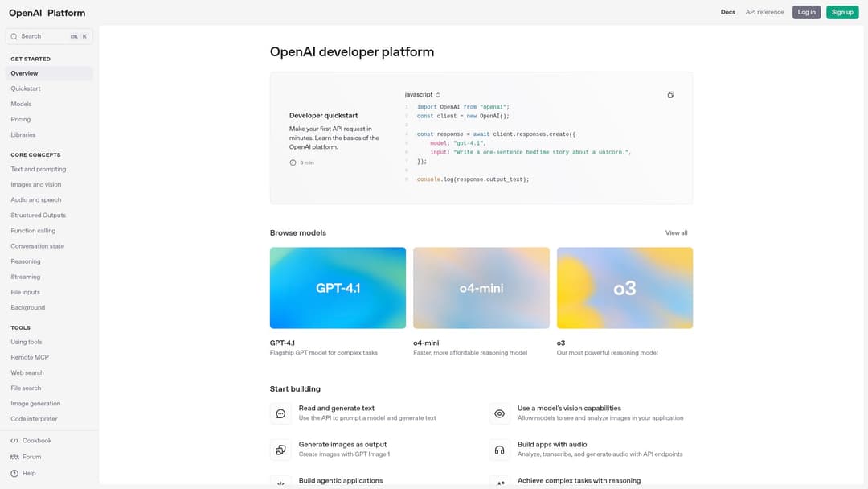Click the eye icon for vision capabilities
Screen dimensions: 868x489
499,413
